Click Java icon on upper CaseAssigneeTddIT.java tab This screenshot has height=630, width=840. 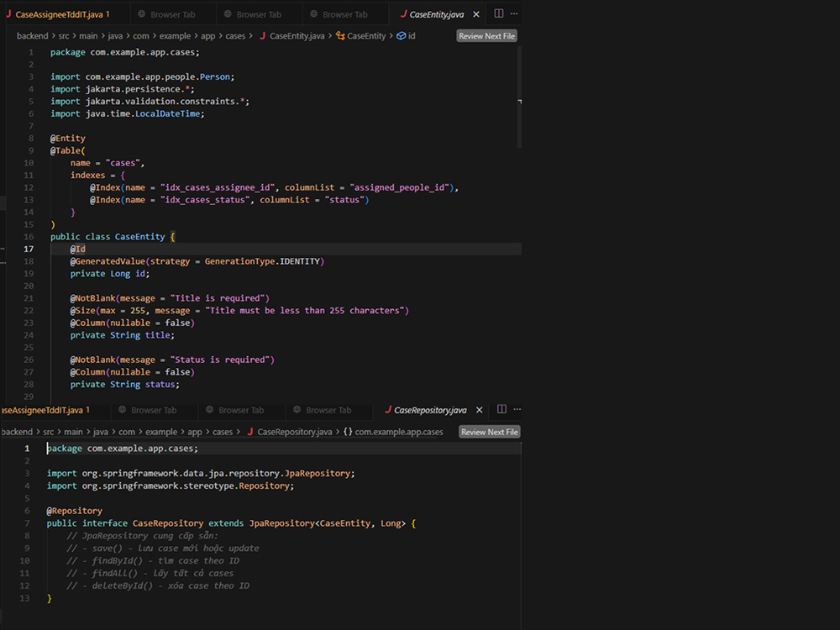click(x=8, y=14)
